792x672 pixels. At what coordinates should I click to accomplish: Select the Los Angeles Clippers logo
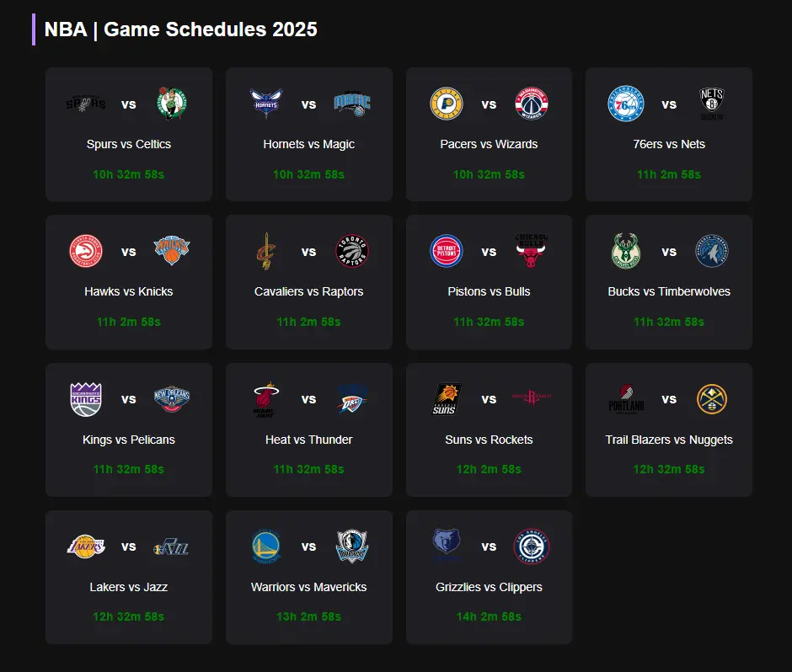(x=532, y=547)
